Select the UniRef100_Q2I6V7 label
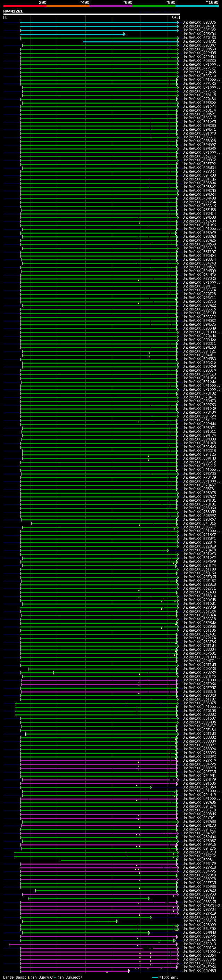Viewport: 222px width, 980px height. (199, 535)
